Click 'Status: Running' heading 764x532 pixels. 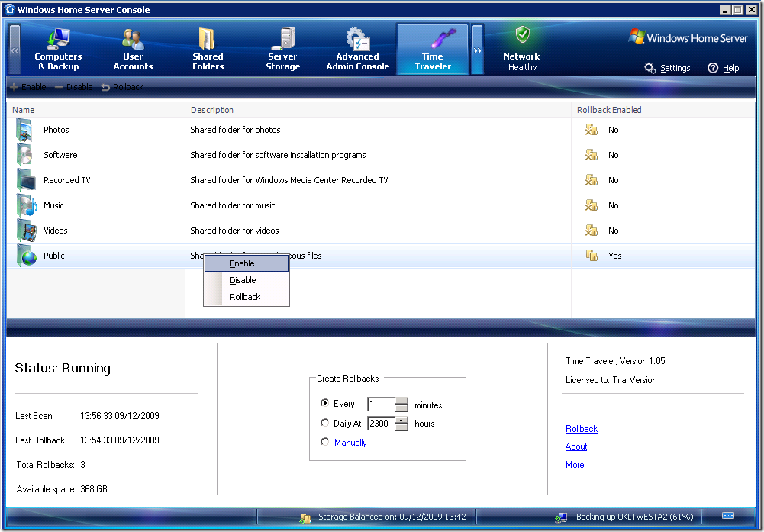click(63, 369)
